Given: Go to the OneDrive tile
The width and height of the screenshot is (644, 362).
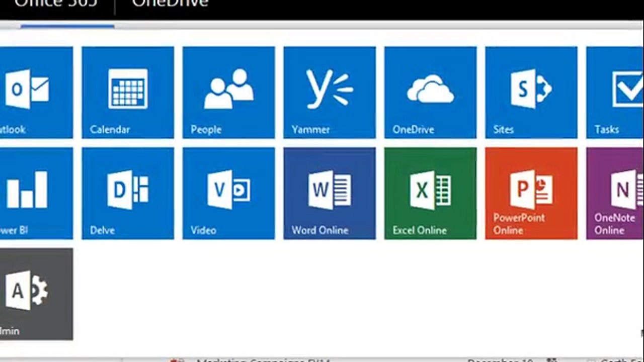Looking at the screenshot, I should [x=430, y=93].
